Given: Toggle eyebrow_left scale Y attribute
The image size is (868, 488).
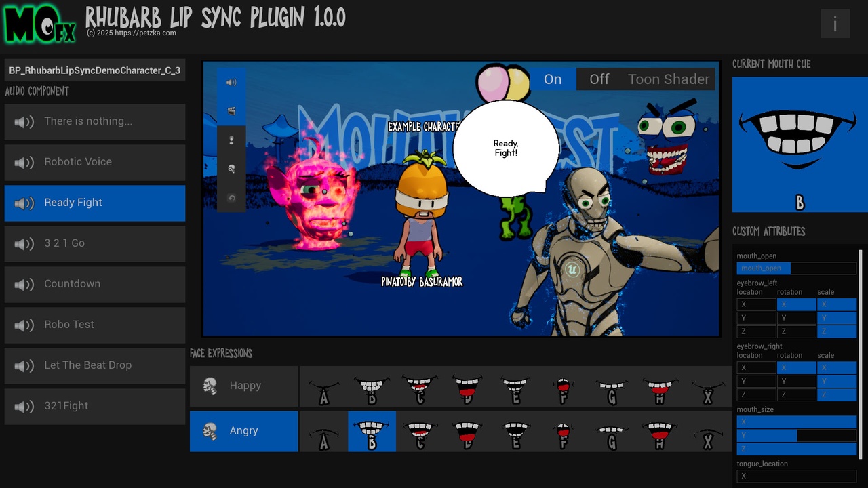Looking at the screenshot, I should pos(837,318).
